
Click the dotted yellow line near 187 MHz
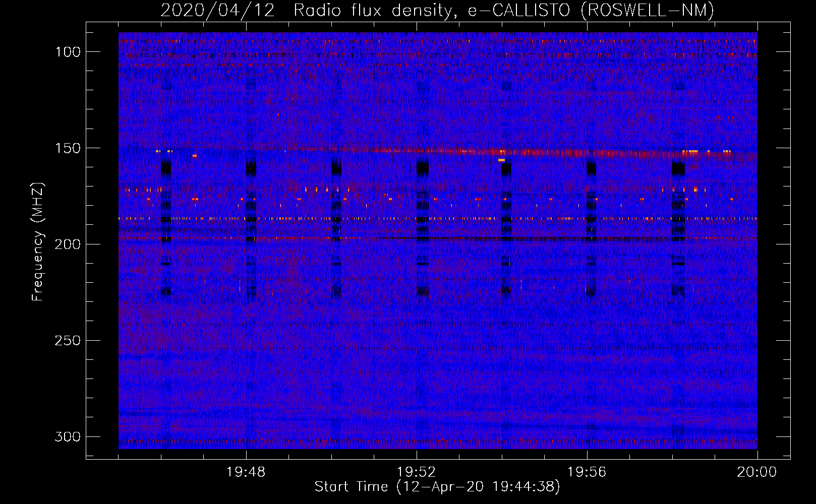tap(438, 219)
